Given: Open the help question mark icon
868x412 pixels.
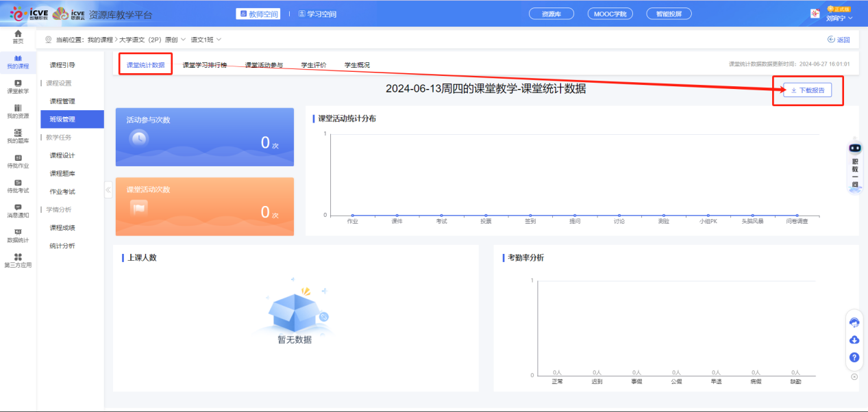Looking at the screenshot, I should point(854,357).
